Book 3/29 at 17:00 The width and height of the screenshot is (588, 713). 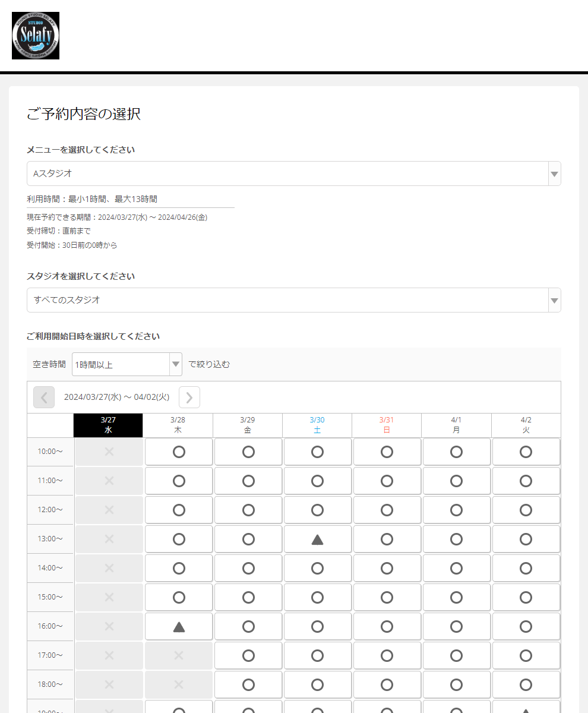(x=248, y=655)
